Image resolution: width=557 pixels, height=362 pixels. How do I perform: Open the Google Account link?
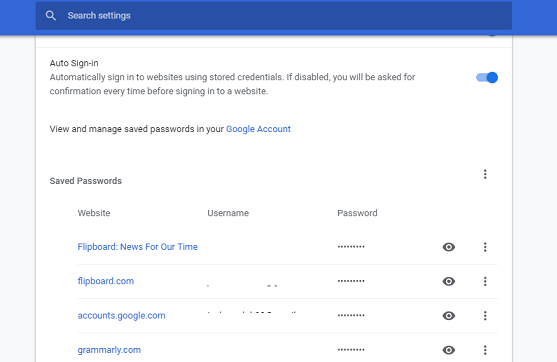click(x=258, y=129)
